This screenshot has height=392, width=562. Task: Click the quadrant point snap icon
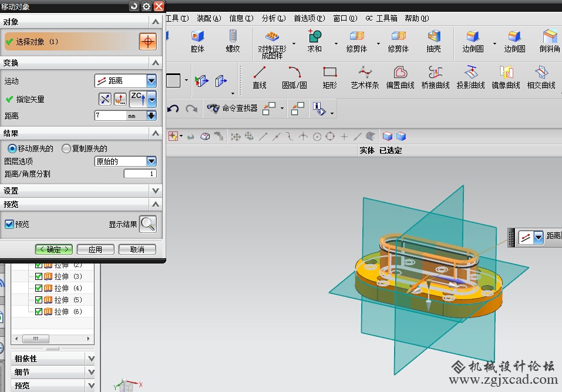pos(330,137)
